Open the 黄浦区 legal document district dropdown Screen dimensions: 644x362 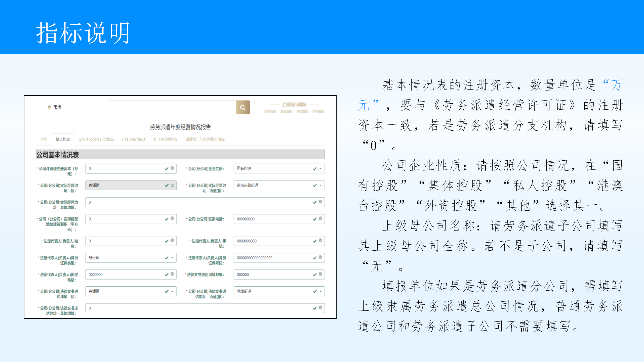(173, 291)
